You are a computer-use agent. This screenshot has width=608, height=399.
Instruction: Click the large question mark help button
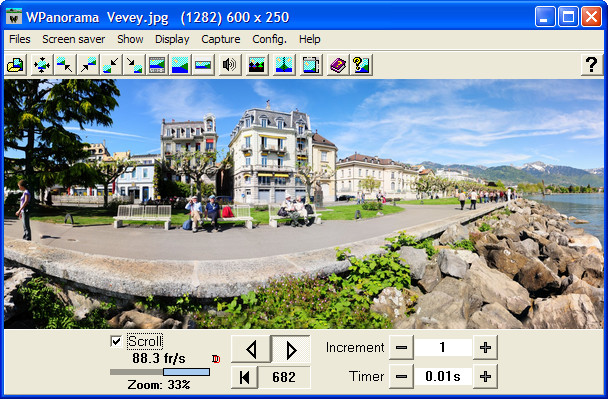point(592,65)
